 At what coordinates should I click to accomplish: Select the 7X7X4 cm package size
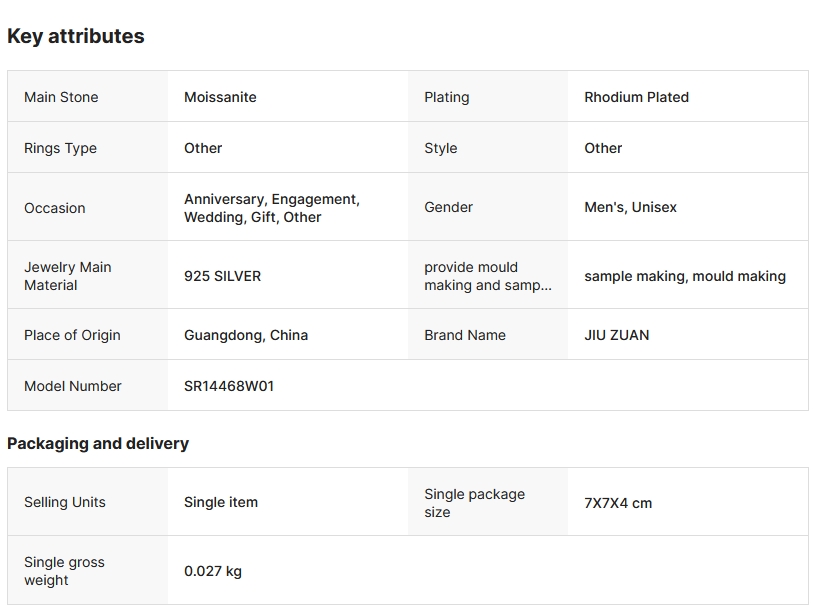pos(617,503)
